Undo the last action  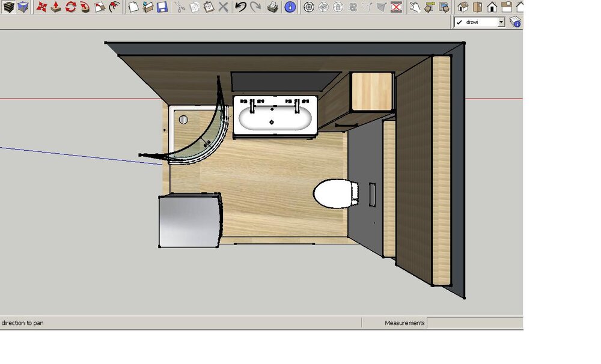click(240, 7)
